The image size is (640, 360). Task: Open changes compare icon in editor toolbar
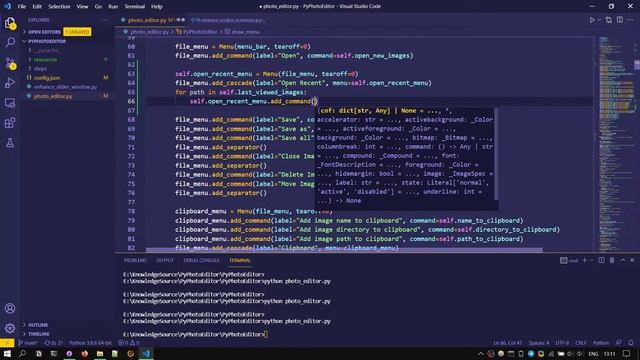[x=609, y=20]
